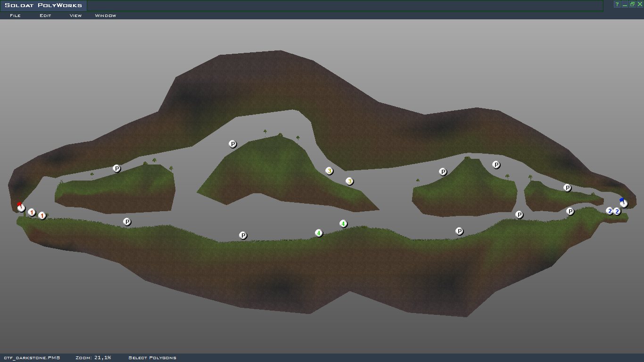The width and height of the screenshot is (644, 362).
Task: Select the P spawn on the leftmost floating island
Action: (117, 168)
